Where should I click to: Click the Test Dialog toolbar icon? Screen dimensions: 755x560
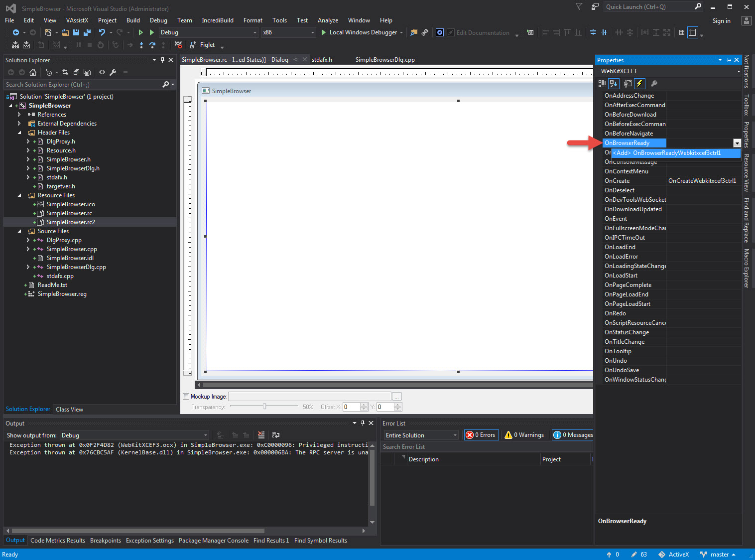(530, 32)
